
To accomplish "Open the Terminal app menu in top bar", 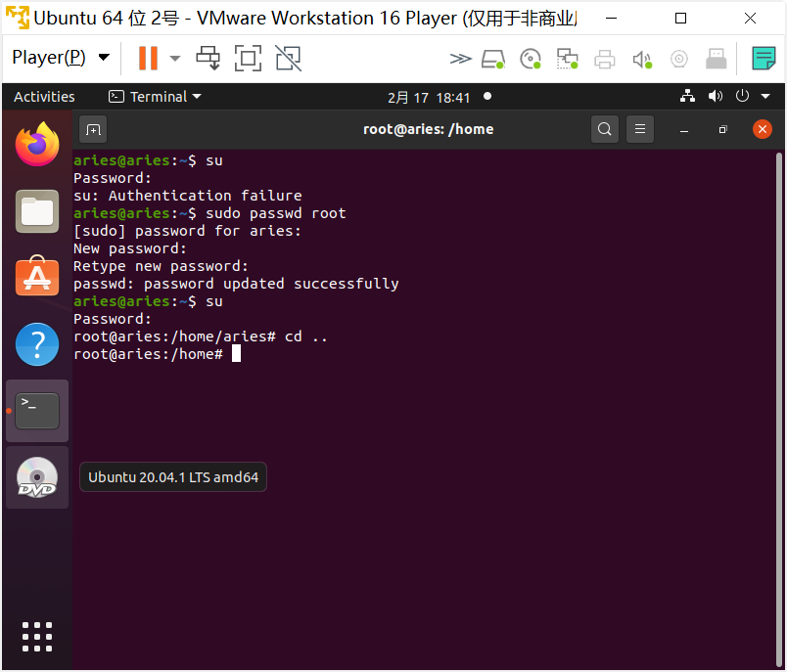I will [155, 97].
